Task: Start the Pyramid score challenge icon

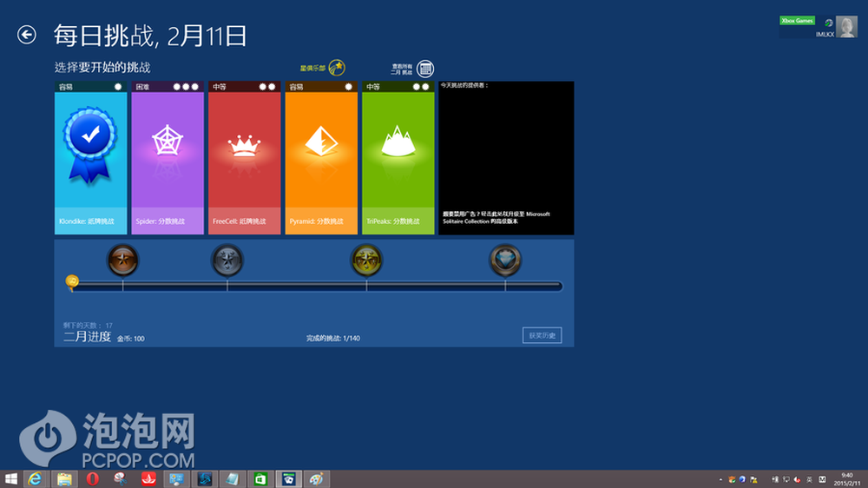Action: (321, 141)
